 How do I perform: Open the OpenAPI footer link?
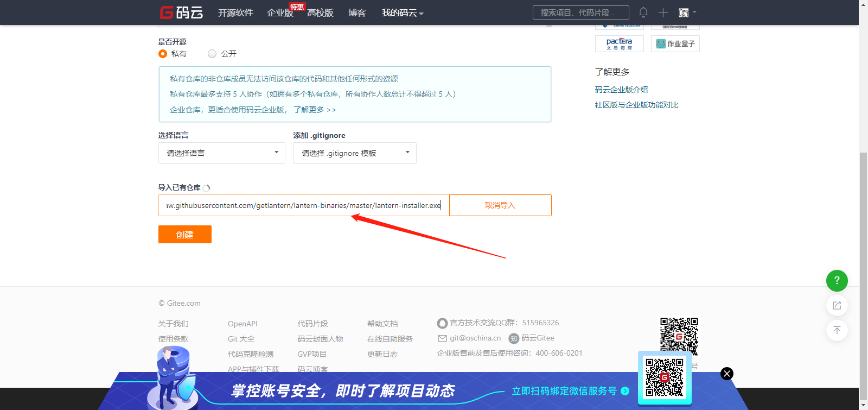tap(242, 324)
